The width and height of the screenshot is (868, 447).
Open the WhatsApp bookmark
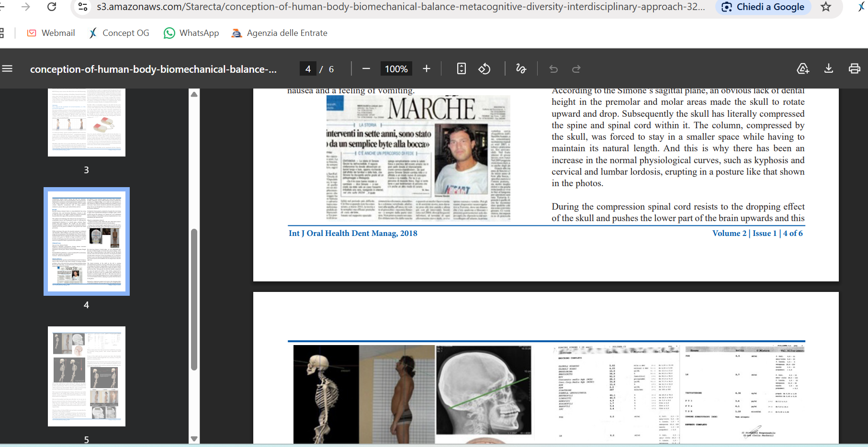click(x=192, y=33)
